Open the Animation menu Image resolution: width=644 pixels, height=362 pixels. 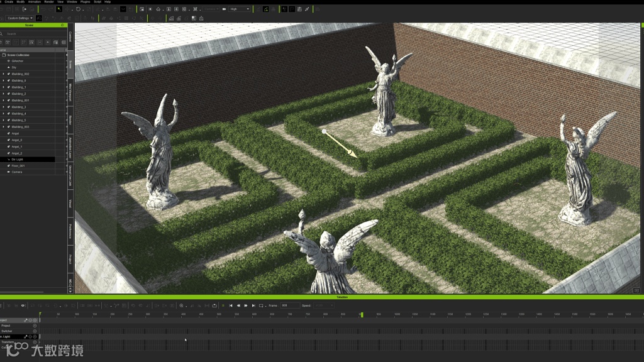point(34,2)
